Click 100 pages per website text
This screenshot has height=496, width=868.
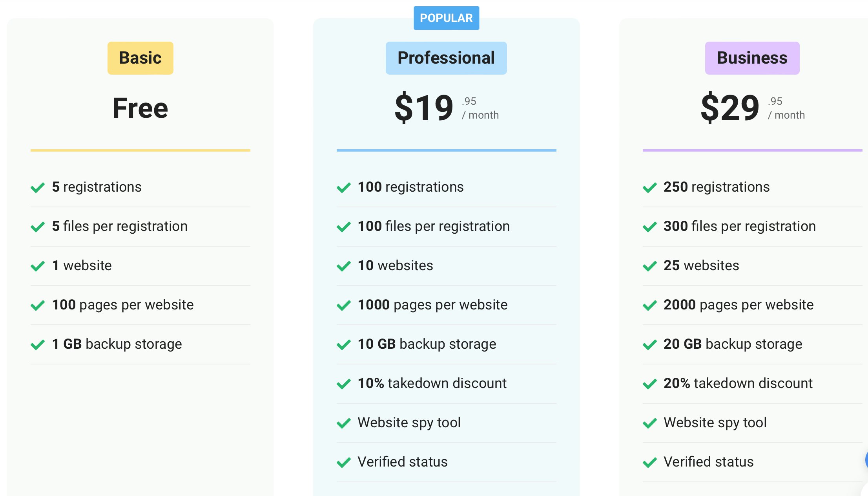(123, 305)
